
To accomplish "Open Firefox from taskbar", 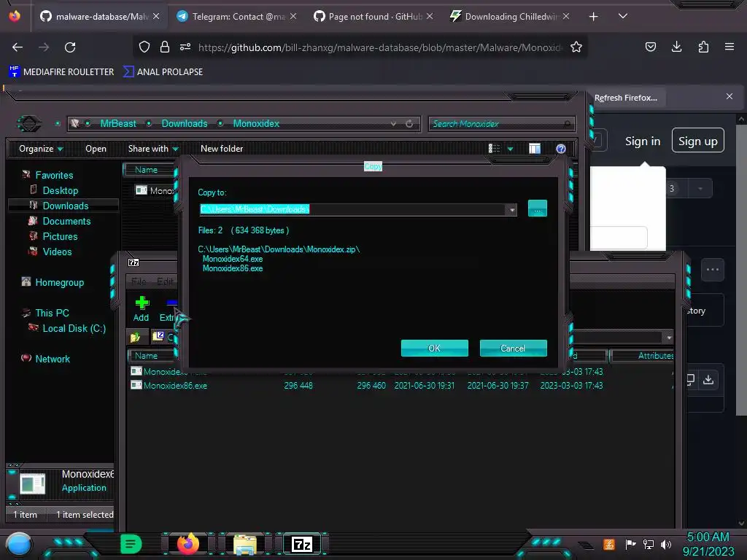I will tap(187, 544).
